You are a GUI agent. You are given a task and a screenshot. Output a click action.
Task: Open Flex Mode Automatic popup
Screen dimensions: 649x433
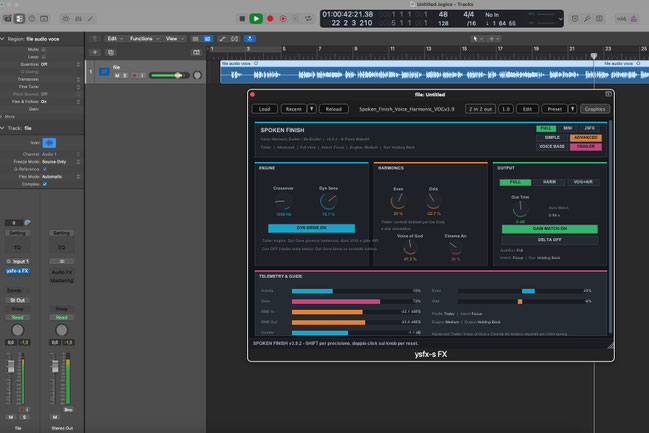[x=61, y=176]
